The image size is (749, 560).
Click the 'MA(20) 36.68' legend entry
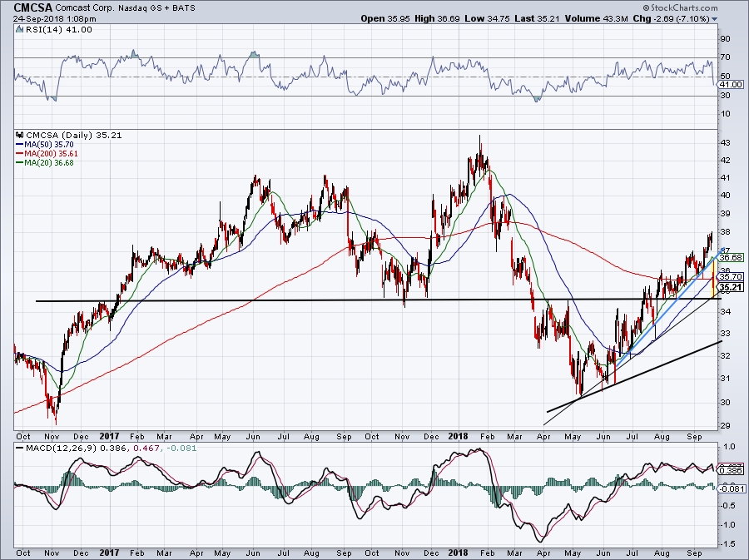point(44,163)
